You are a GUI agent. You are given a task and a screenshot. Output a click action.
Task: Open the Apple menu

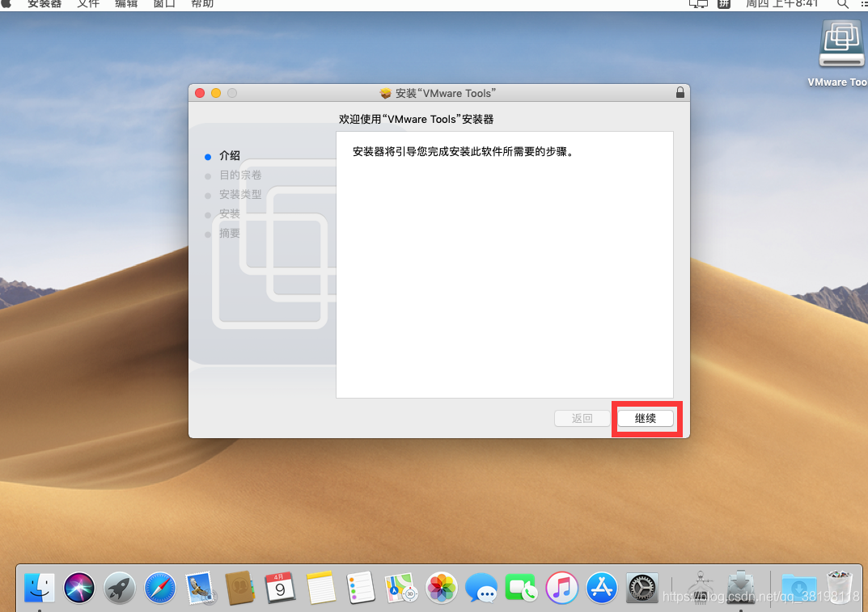pos(6,3)
